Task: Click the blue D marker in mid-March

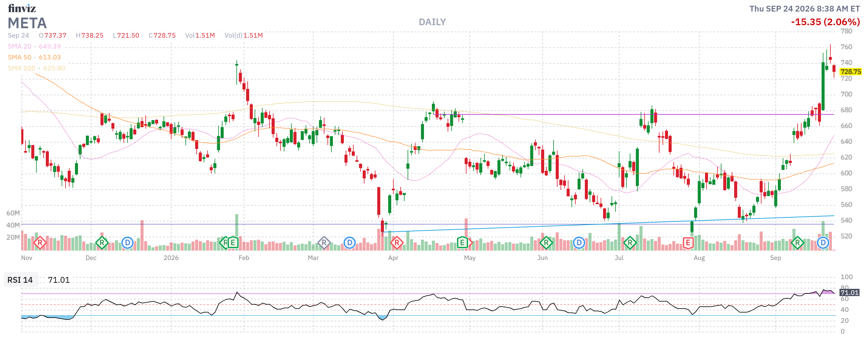Action: coord(350,243)
